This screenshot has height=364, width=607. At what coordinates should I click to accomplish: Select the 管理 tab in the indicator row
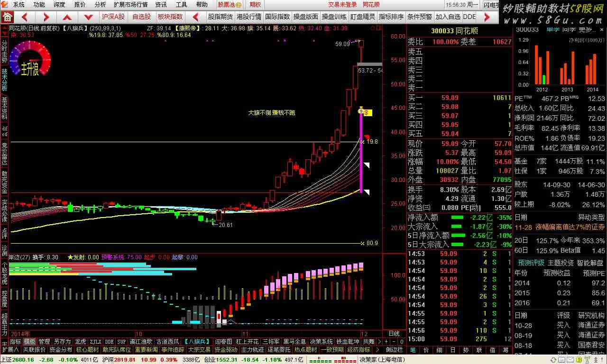pos(44,341)
